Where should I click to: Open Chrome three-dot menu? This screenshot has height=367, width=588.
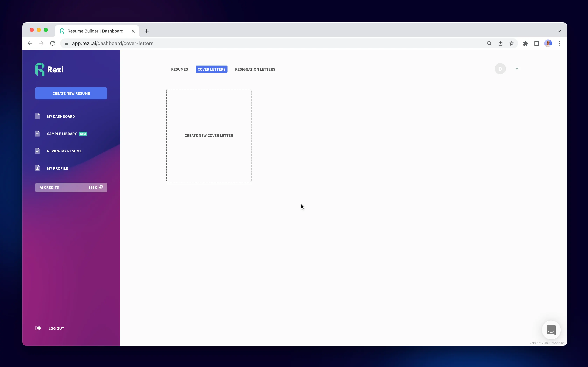click(559, 44)
